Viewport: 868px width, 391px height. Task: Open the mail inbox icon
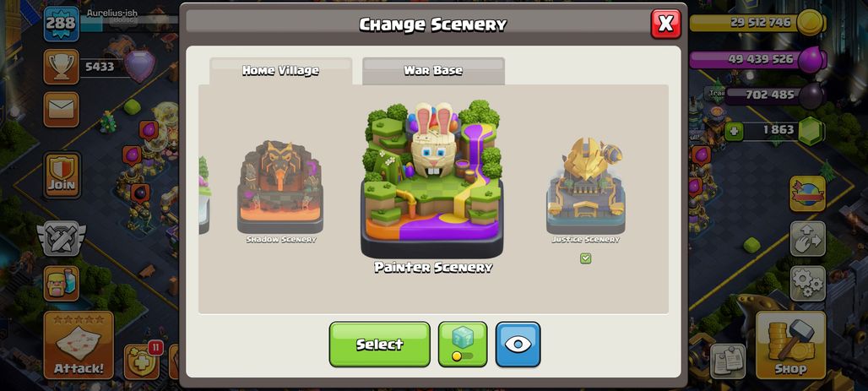pyautogui.click(x=61, y=110)
